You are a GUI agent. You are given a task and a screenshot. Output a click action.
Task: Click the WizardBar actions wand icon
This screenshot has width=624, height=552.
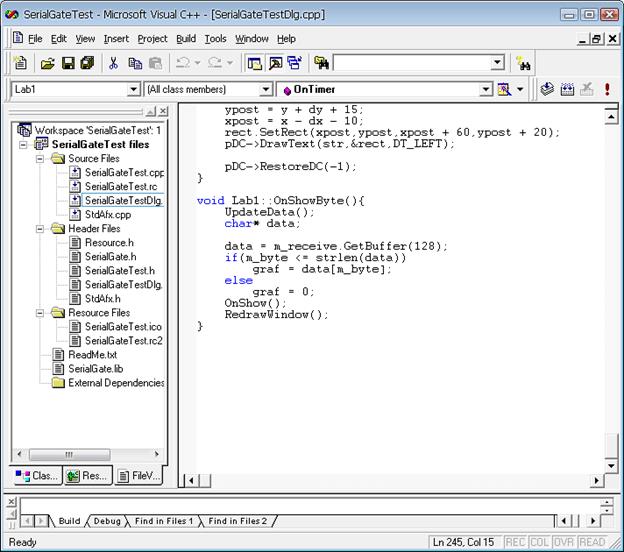click(504, 90)
